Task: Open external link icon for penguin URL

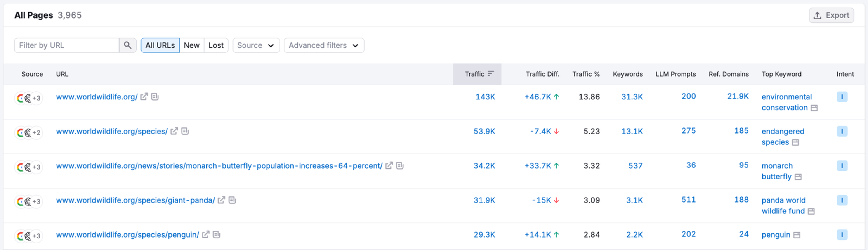Action: point(205,234)
